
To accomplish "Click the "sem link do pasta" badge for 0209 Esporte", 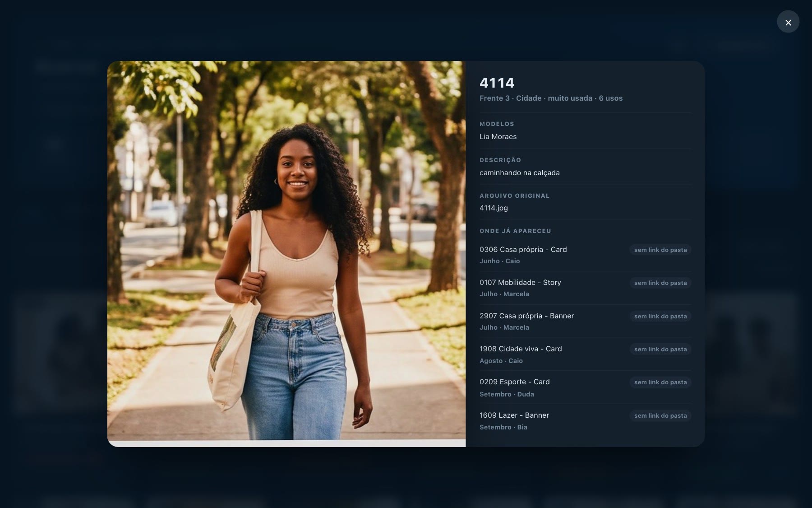I will [660, 382].
